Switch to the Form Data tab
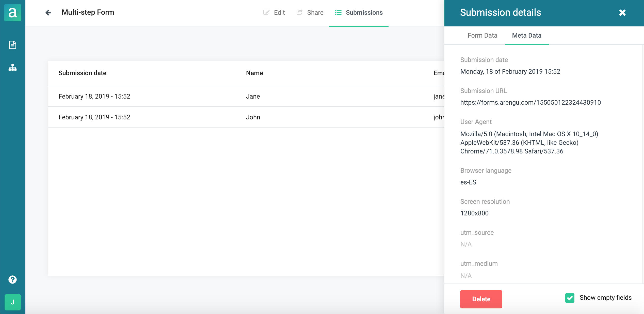Screen dimensions: 644x314 coord(482,35)
